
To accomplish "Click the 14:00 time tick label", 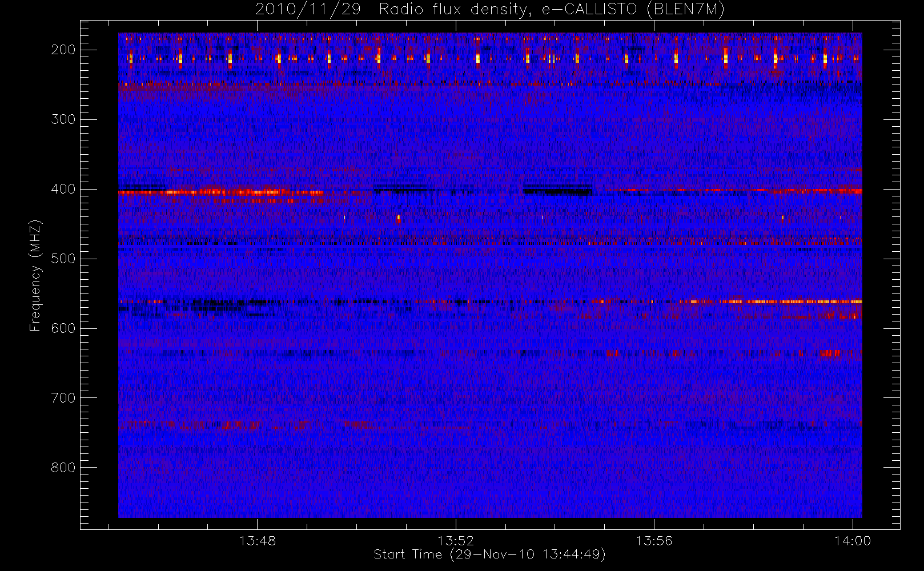I will pyautogui.click(x=853, y=541).
